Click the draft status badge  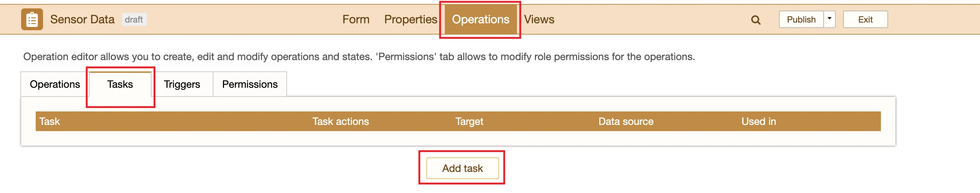pos(134,19)
